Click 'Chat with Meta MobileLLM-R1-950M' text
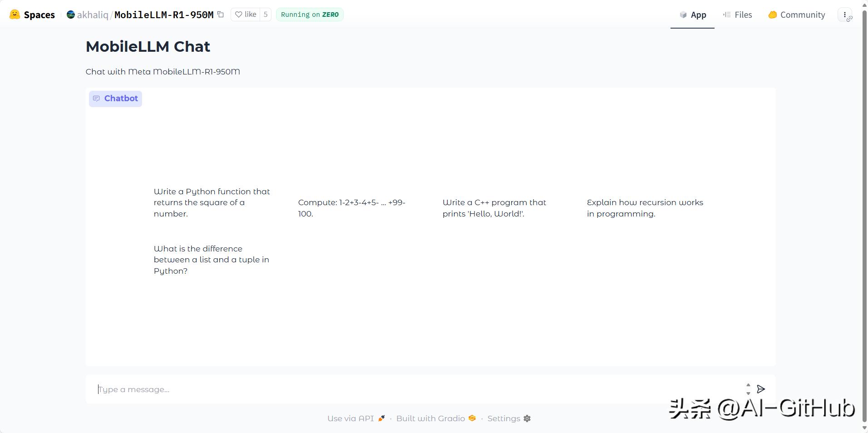868x433 pixels. [163, 72]
